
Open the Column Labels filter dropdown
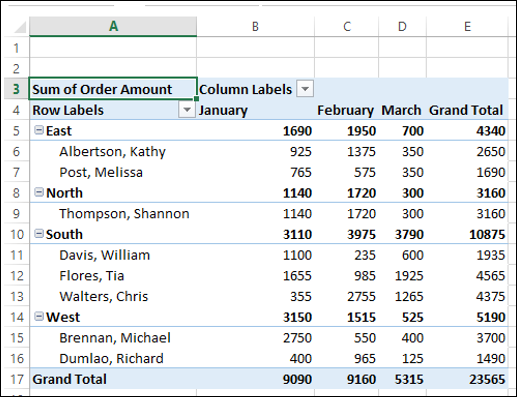click(x=305, y=89)
